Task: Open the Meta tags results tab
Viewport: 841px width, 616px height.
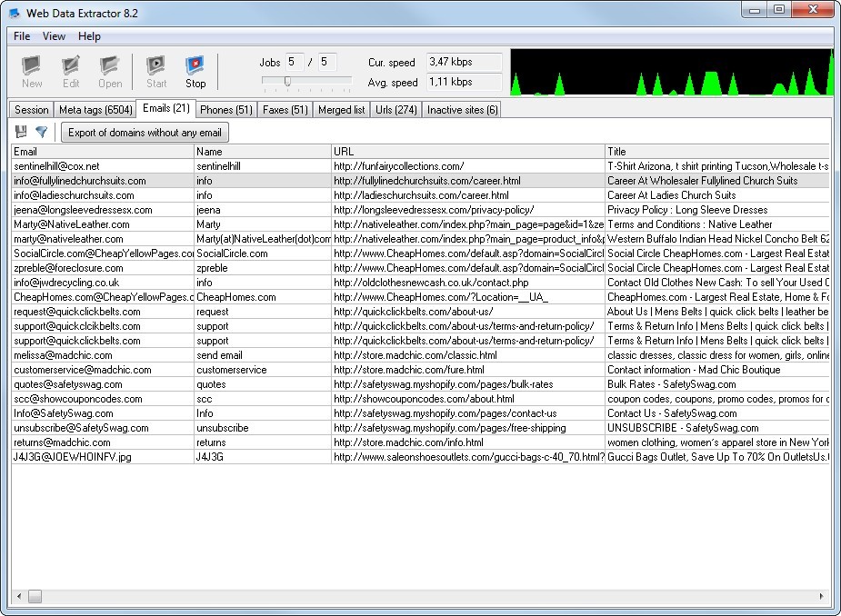Action: (x=95, y=109)
